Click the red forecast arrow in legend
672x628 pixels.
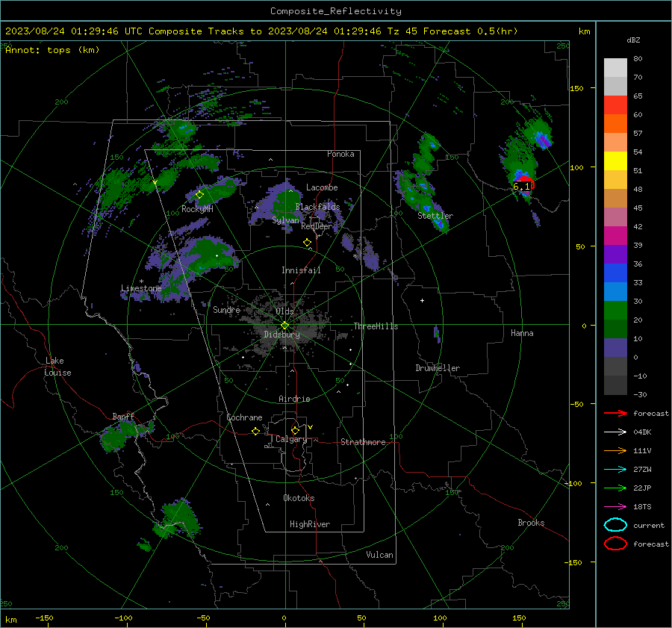pos(615,413)
